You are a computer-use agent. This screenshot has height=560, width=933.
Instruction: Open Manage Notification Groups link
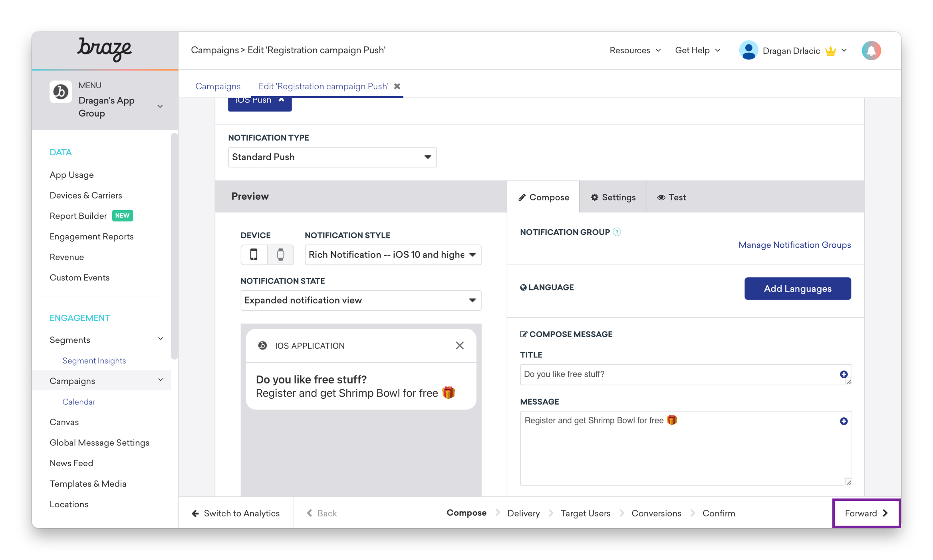tap(794, 245)
